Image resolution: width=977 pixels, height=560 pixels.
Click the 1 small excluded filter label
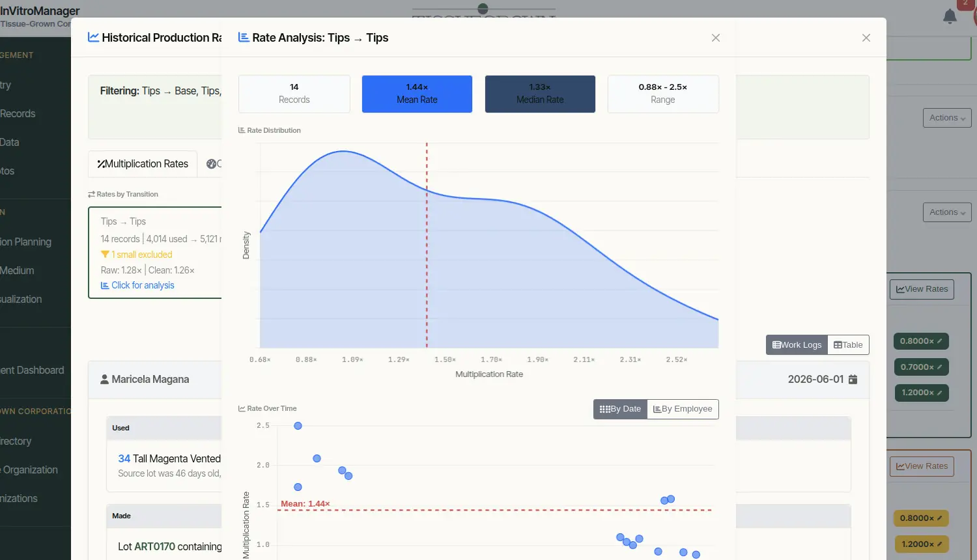(137, 255)
